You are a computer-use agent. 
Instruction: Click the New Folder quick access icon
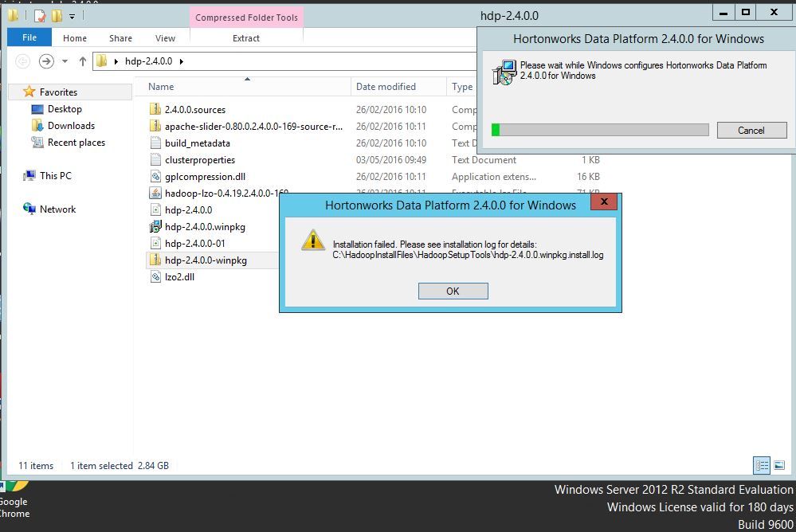(x=57, y=16)
